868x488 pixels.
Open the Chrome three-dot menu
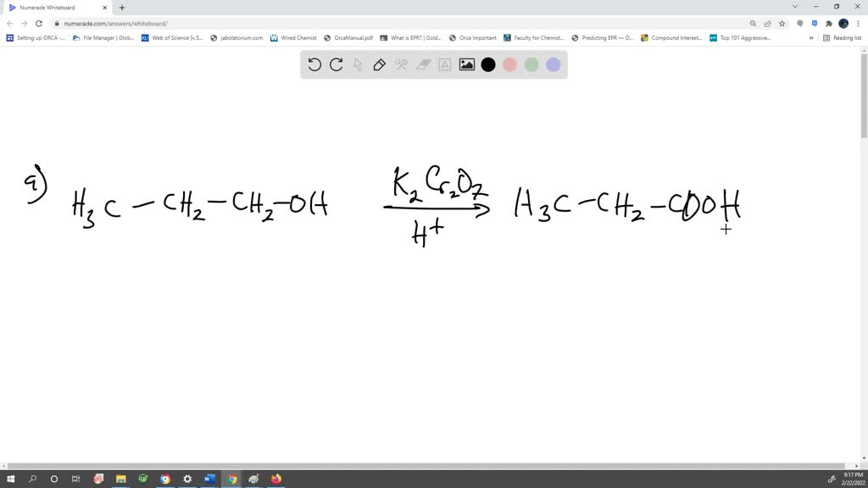[858, 23]
